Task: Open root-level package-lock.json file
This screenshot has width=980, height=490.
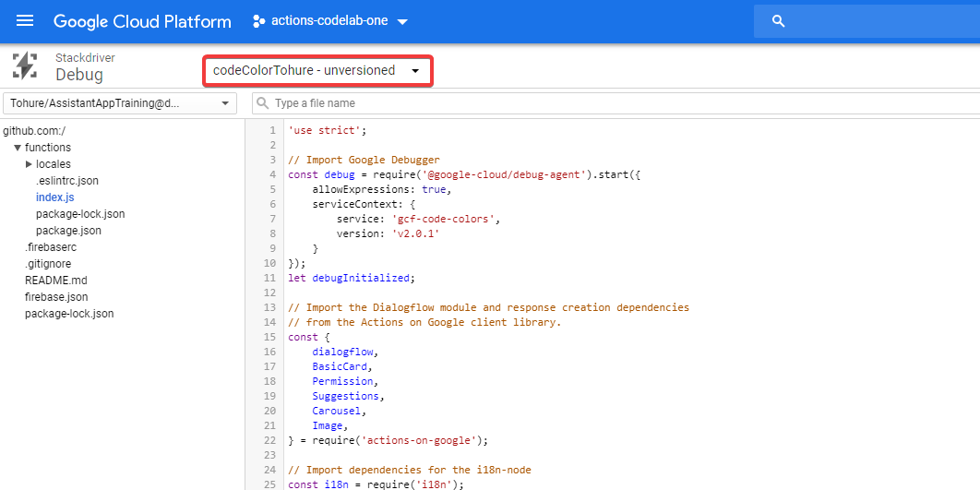Action: pyautogui.click(x=69, y=314)
